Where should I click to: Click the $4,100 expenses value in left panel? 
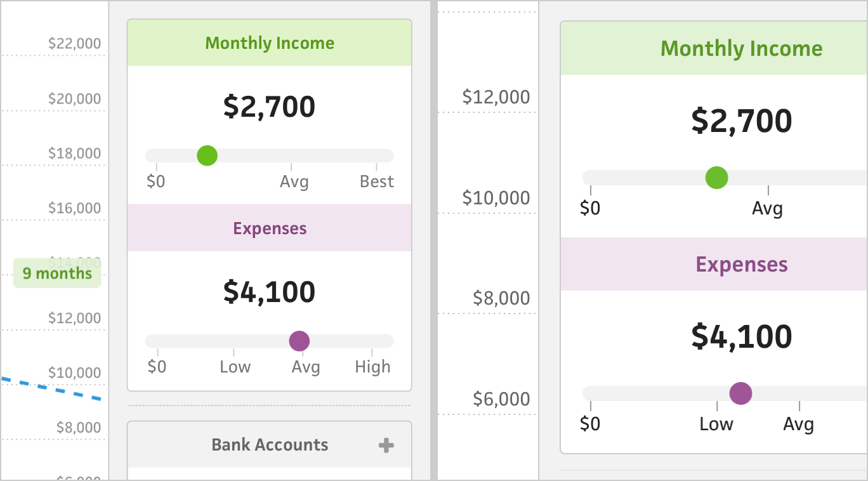269,292
